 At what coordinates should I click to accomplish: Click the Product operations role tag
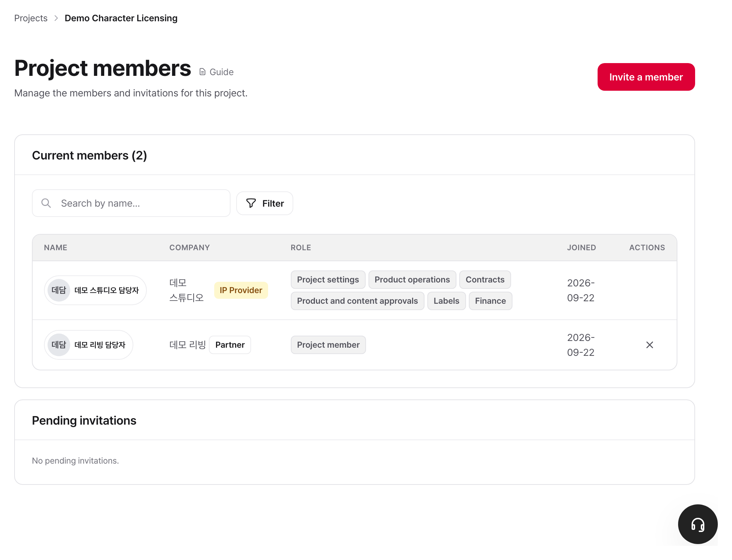pyautogui.click(x=412, y=280)
